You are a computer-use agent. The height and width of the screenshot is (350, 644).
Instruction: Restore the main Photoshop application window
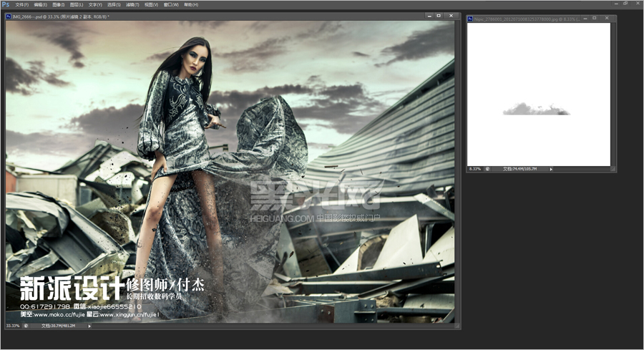pyautogui.click(x=625, y=4)
